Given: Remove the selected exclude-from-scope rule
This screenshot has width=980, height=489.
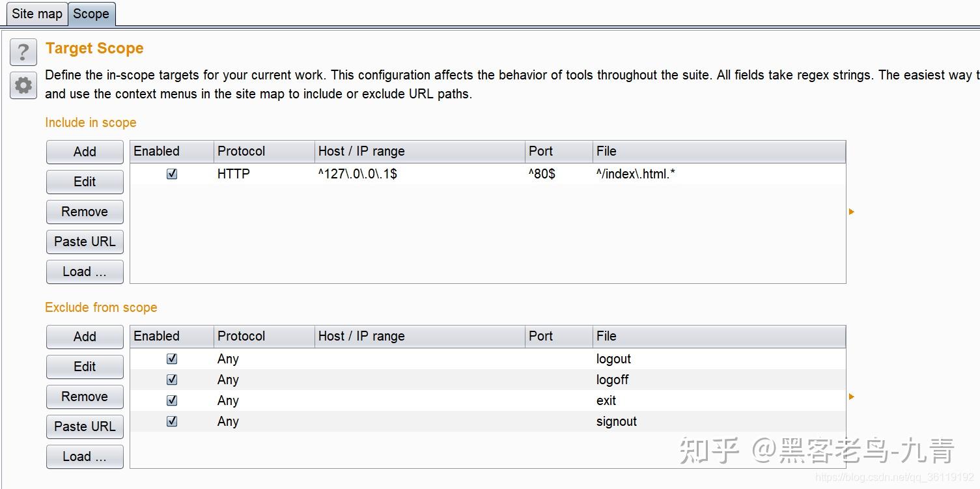Looking at the screenshot, I should click(x=85, y=397).
